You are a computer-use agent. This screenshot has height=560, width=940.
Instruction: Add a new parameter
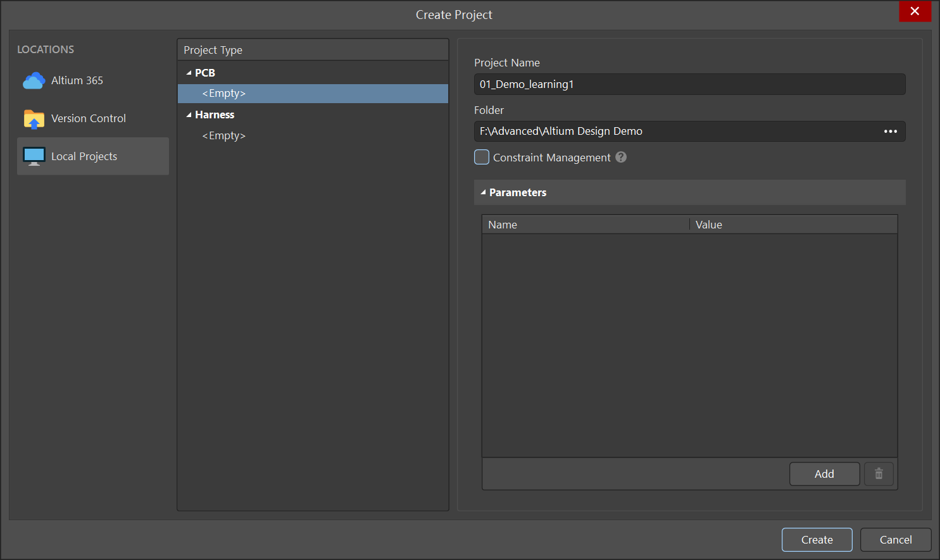point(824,474)
